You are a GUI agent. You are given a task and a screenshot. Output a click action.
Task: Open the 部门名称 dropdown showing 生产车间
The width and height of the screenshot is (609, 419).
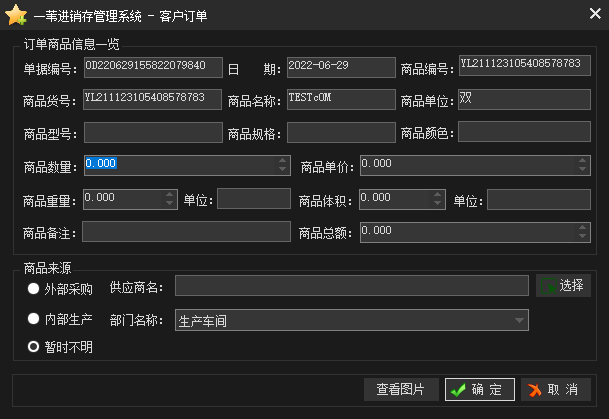tap(351, 320)
